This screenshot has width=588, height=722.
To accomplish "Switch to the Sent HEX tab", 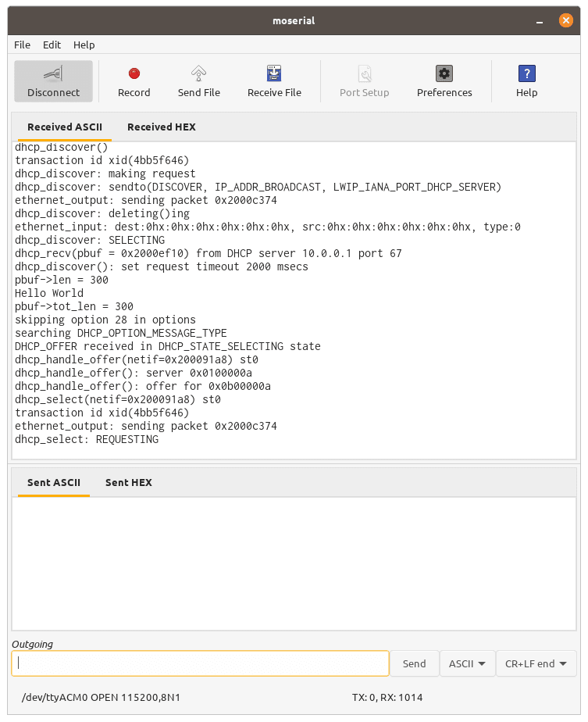I will 129,482.
